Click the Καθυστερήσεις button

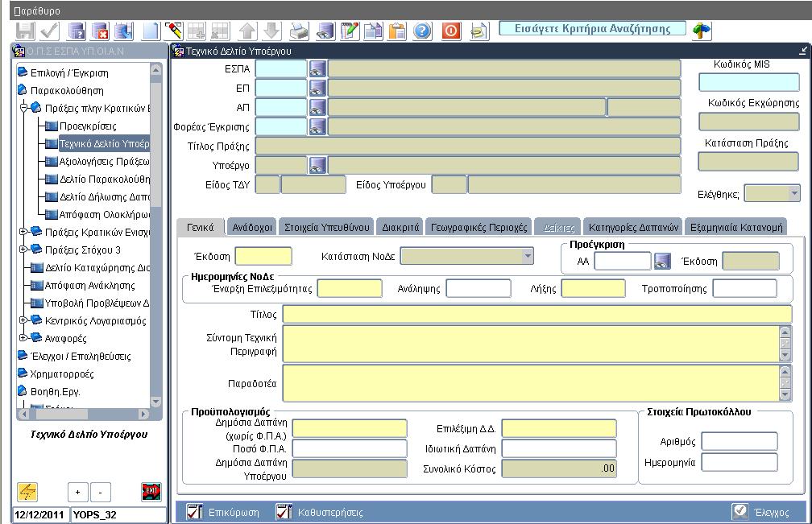pyautogui.click(x=320, y=512)
